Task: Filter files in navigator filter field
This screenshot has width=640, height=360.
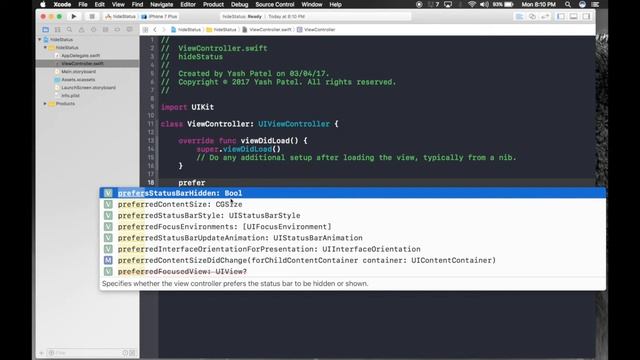Action: point(86,353)
